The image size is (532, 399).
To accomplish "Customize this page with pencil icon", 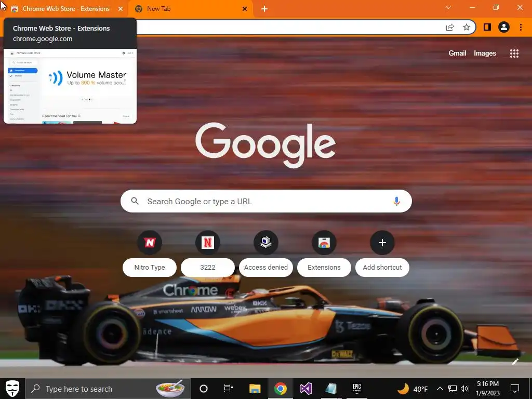I will [515, 362].
